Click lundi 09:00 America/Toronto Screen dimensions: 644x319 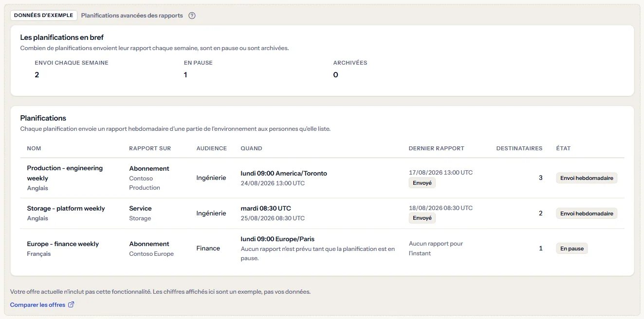(x=284, y=174)
